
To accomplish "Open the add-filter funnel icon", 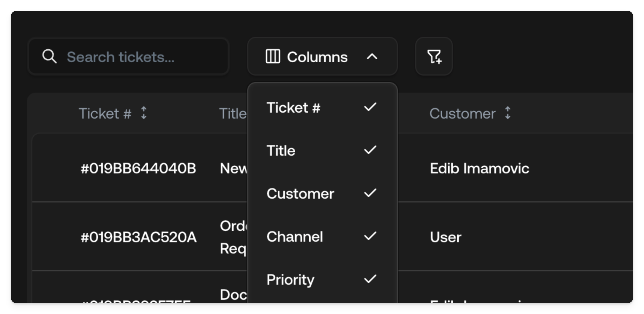I will click(x=434, y=56).
